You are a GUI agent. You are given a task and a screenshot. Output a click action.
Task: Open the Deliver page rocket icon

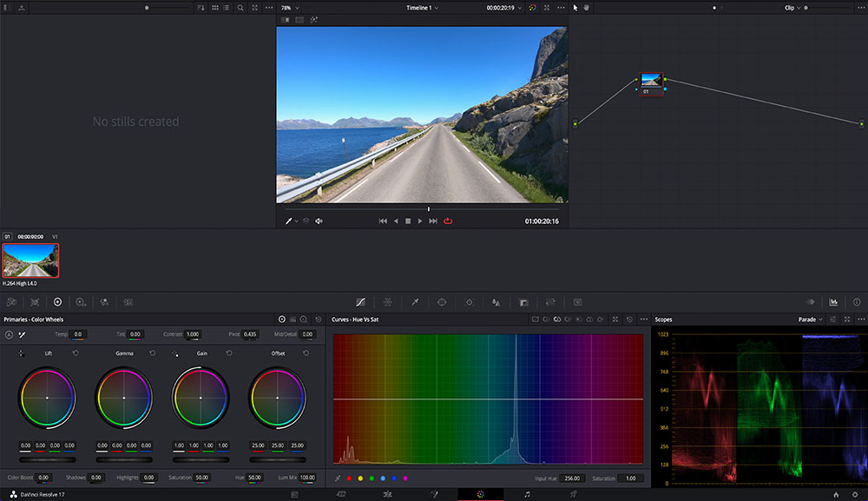[x=573, y=494]
